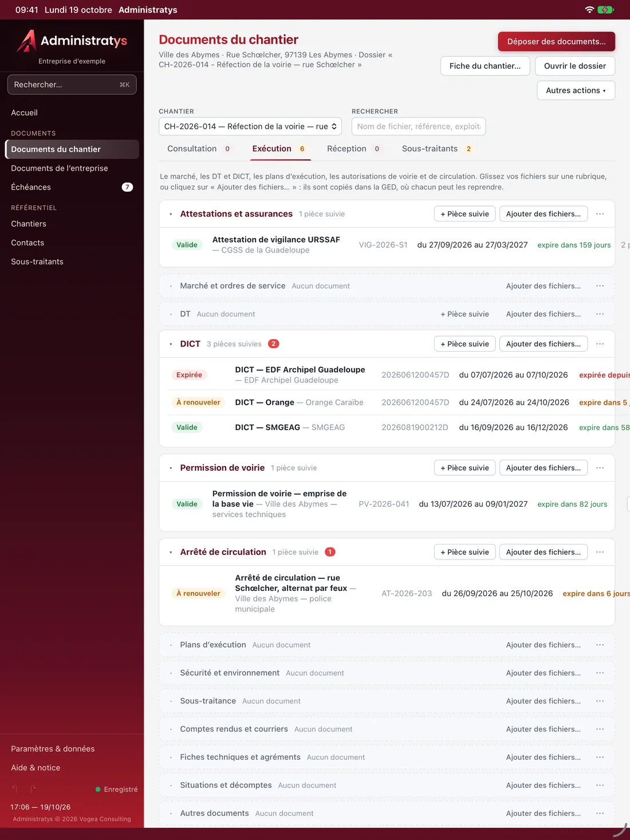Click Ouvrir le dossier button
The width and height of the screenshot is (630, 840).
[x=575, y=66]
